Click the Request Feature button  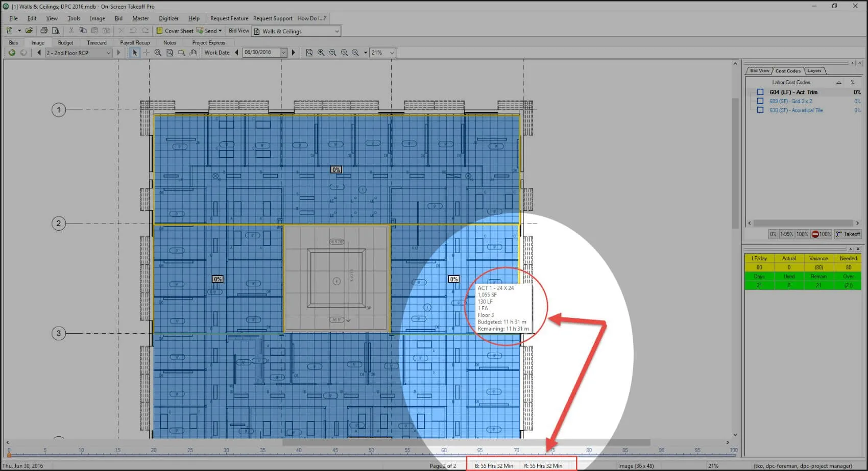(x=229, y=18)
